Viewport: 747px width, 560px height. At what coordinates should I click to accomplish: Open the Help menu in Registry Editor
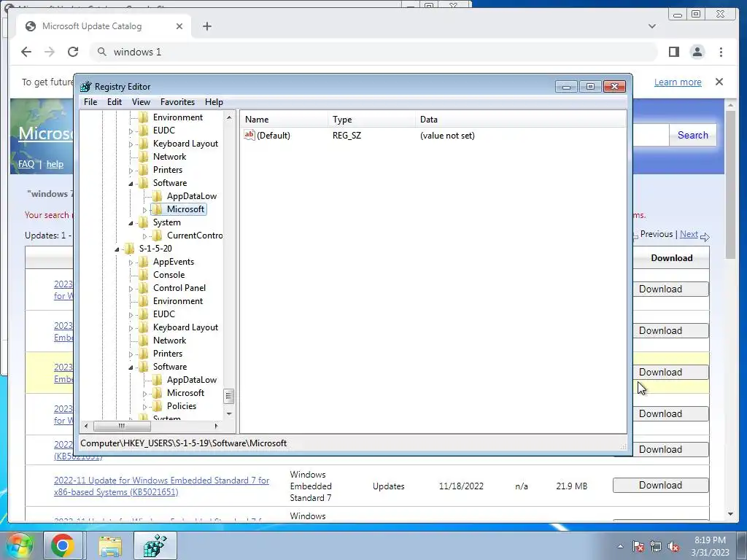click(x=214, y=102)
